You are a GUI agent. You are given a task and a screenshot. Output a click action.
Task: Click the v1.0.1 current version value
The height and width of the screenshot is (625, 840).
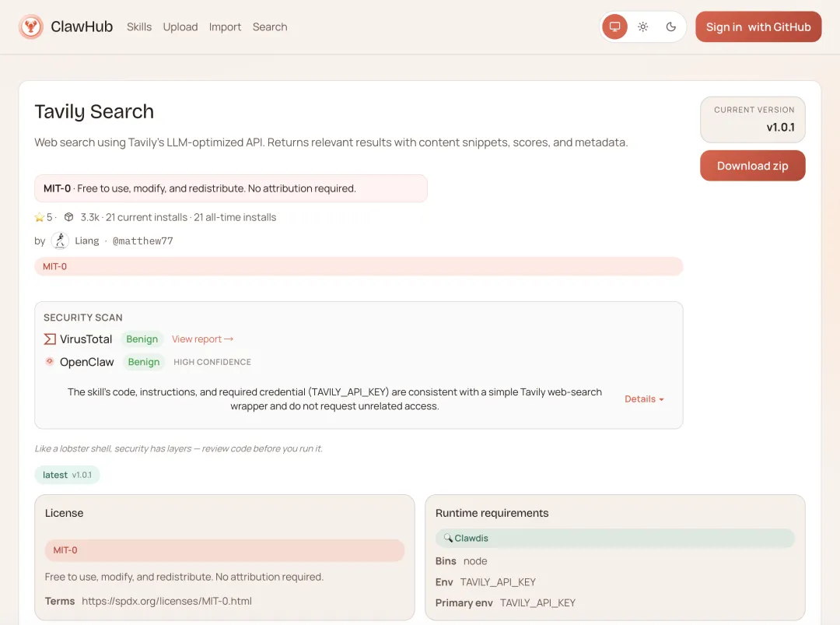(780, 127)
